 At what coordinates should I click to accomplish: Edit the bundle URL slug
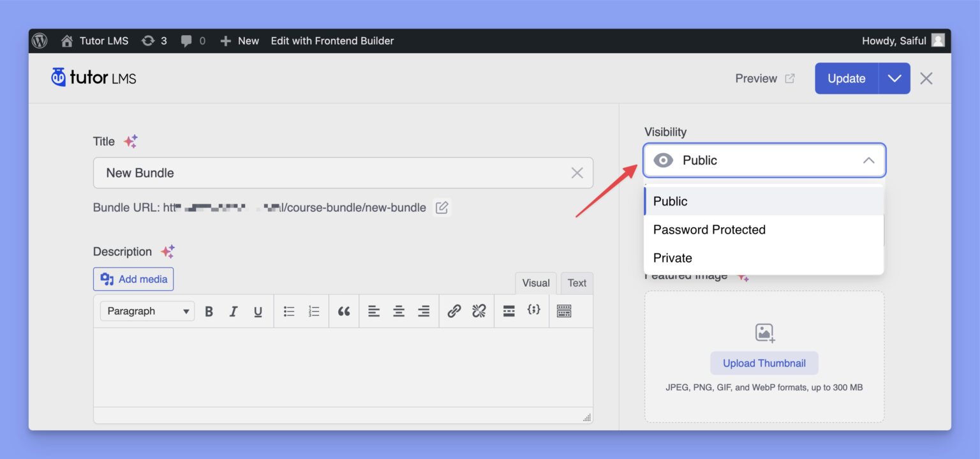pyautogui.click(x=442, y=207)
